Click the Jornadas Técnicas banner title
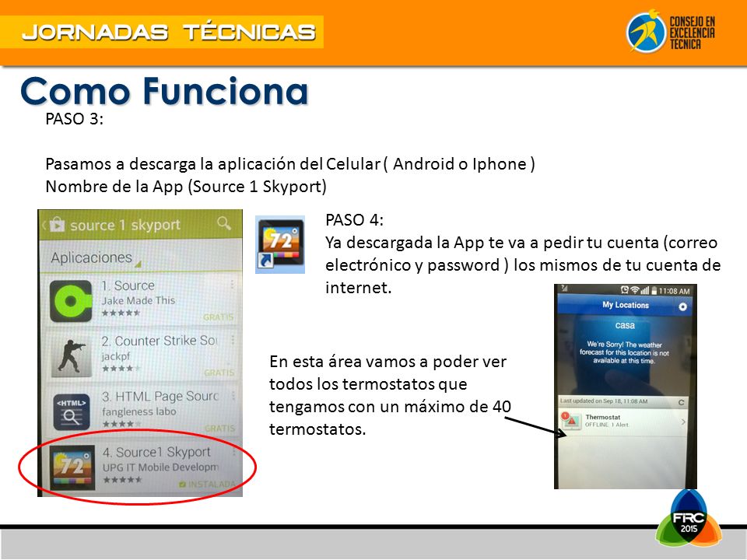 (x=169, y=32)
